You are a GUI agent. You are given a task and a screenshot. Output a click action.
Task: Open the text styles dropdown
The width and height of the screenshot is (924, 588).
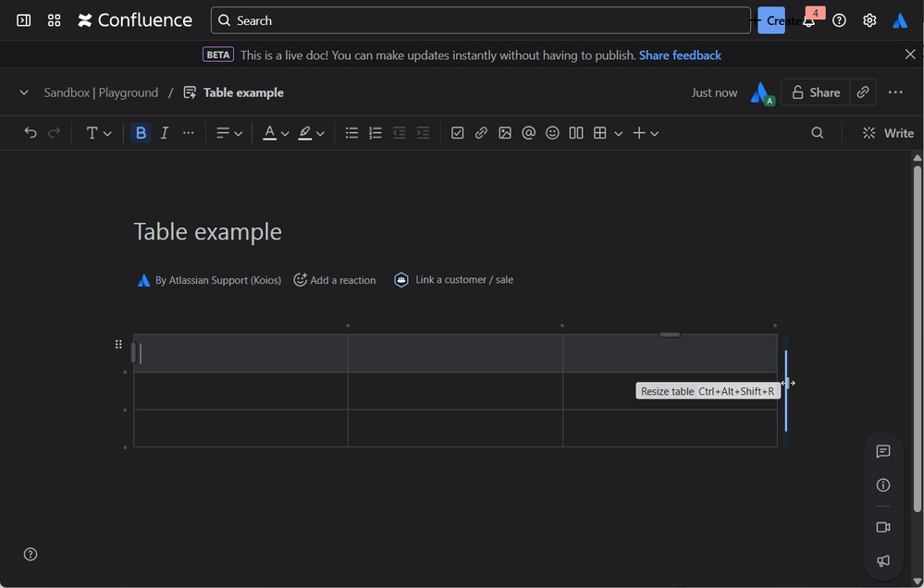click(x=98, y=133)
